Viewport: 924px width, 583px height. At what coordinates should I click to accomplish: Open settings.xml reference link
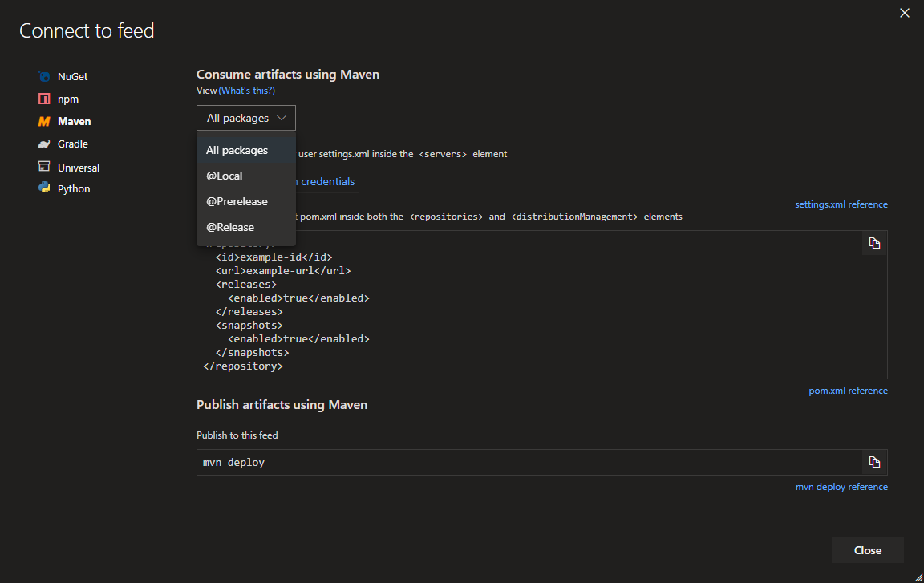click(x=841, y=204)
